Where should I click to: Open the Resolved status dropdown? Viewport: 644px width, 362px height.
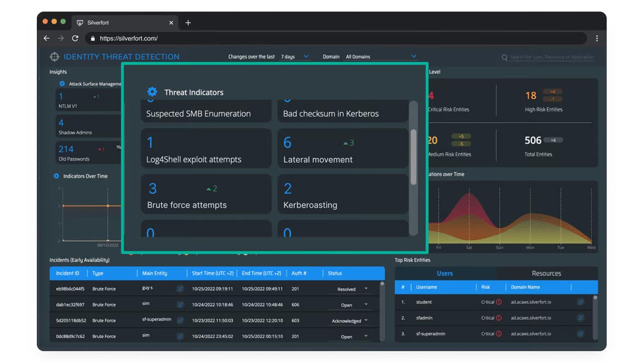[352, 289]
